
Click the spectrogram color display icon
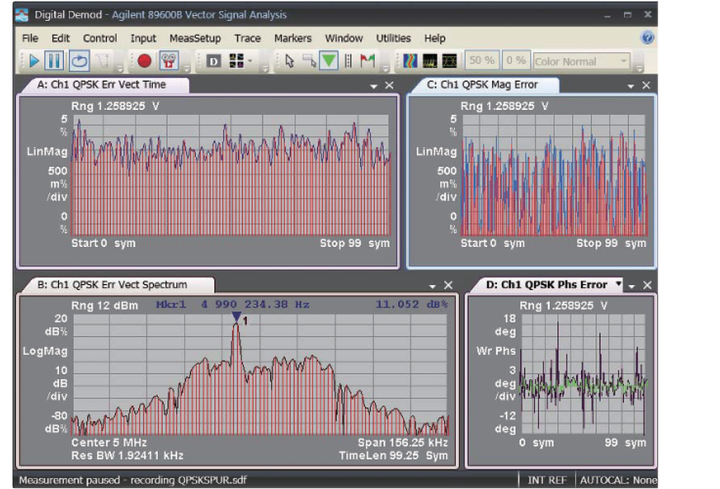(411, 61)
